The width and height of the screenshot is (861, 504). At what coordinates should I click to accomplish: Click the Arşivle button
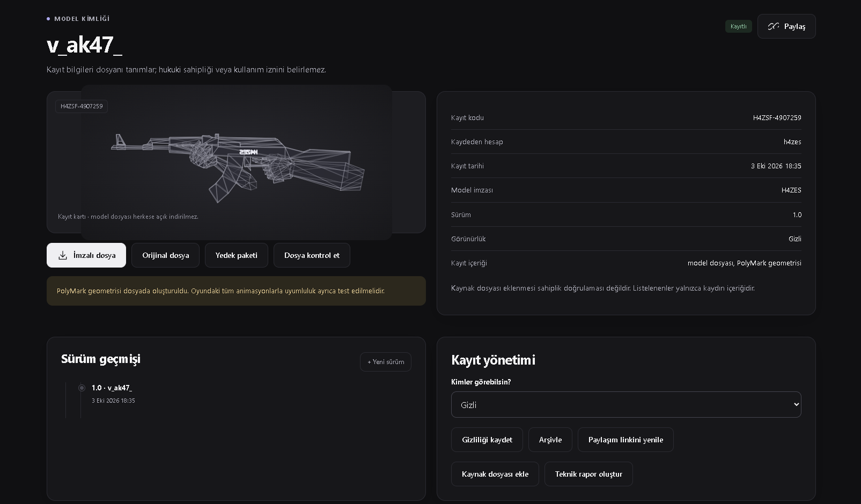pos(550,440)
